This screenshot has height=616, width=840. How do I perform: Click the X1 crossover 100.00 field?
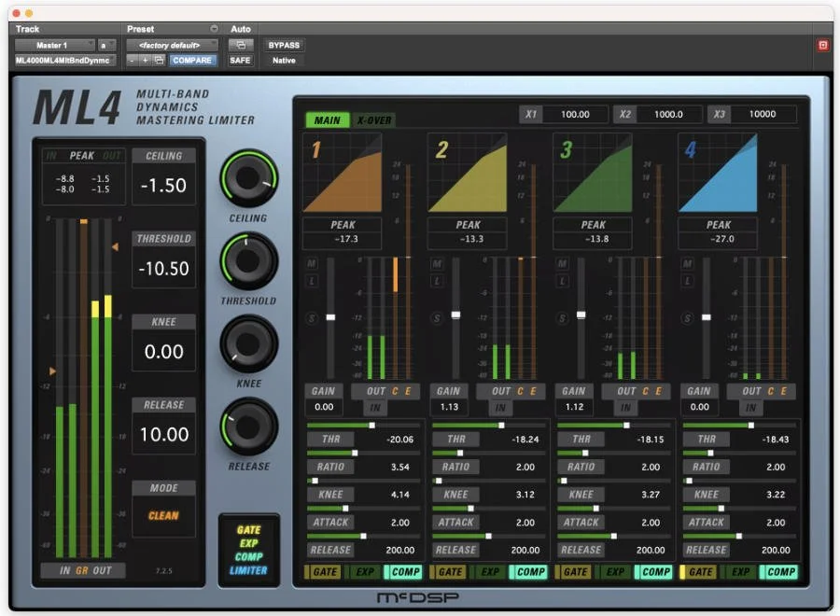click(575, 114)
